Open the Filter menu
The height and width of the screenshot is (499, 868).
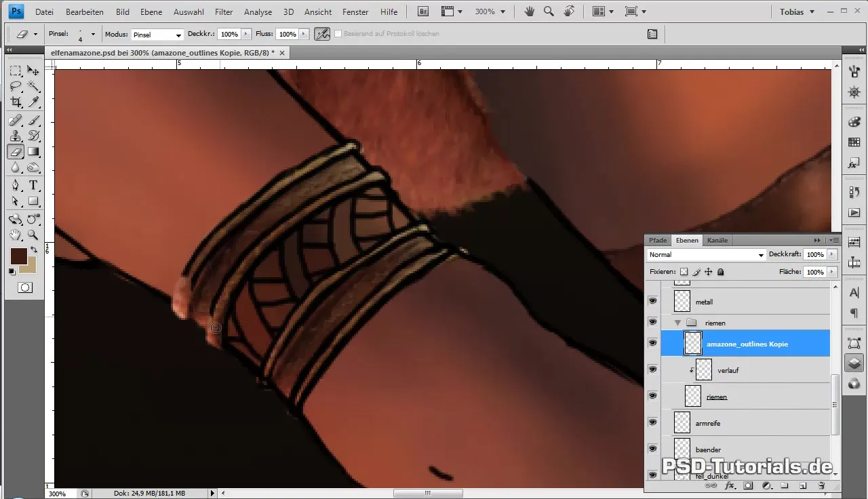point(224,12)
